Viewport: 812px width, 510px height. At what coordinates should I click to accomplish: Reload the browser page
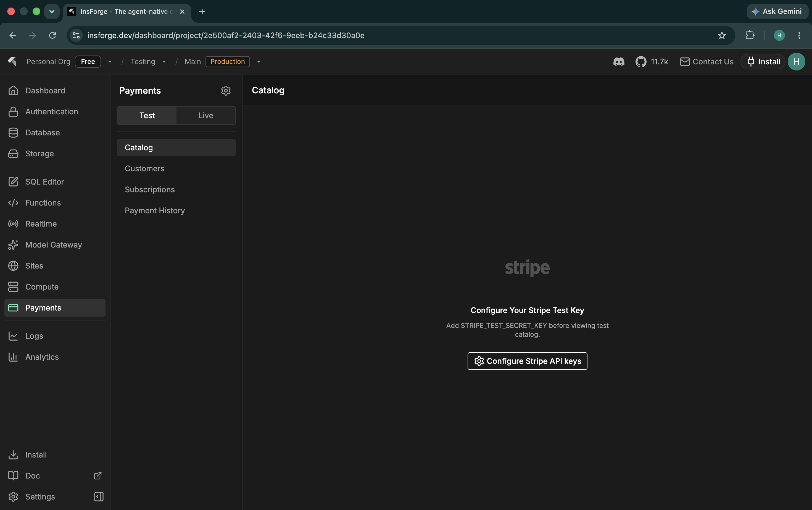click(x=52, y=35)
